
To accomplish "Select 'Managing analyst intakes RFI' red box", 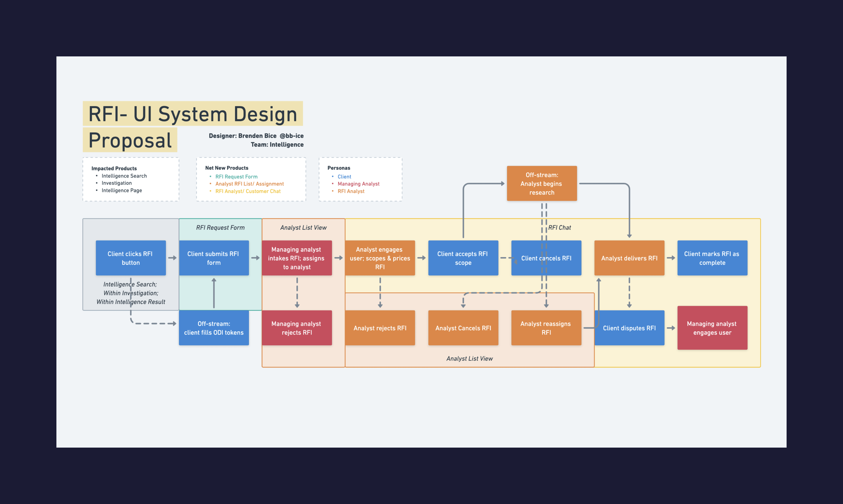I will (x=296, y=258).
